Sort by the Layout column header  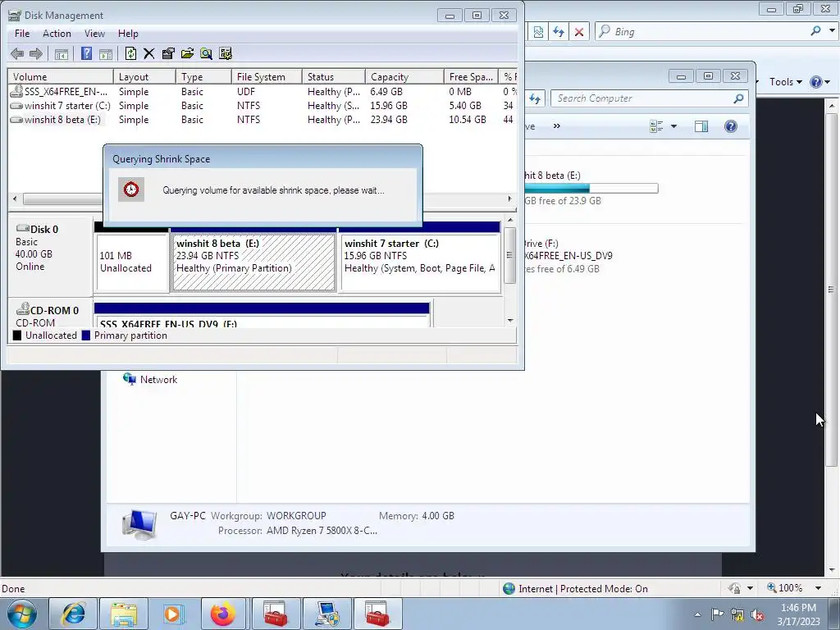pos(144,76)
